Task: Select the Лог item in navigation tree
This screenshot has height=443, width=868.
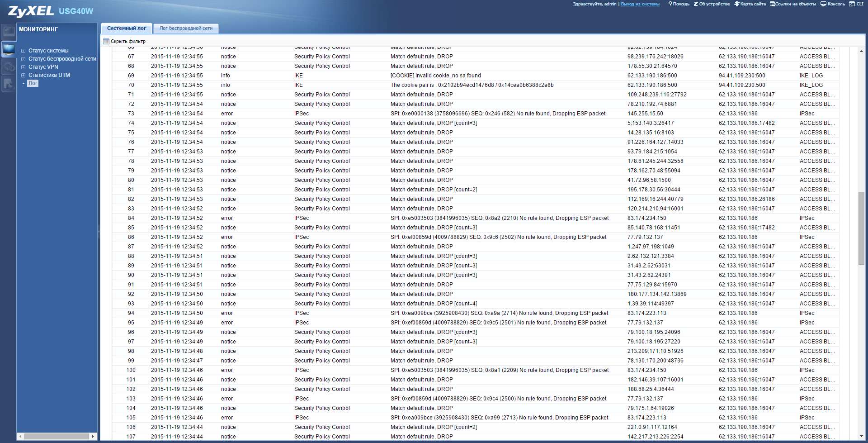Action: [33, 83]
